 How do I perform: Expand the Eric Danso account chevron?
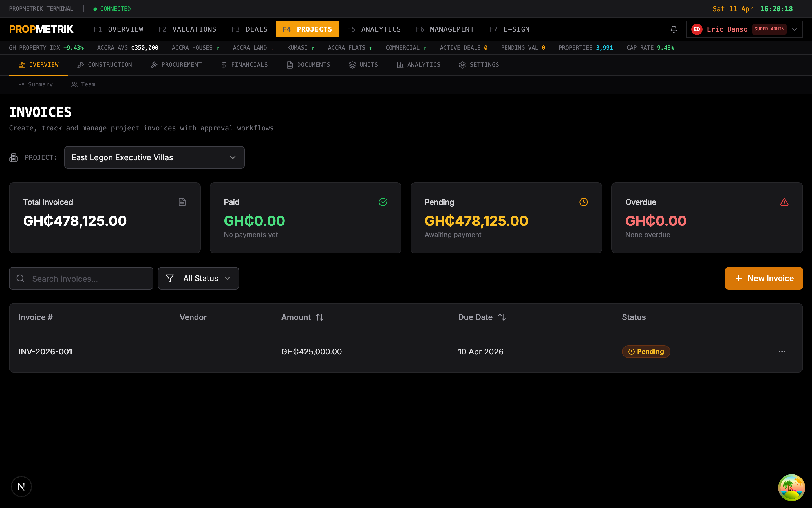[794, 29]
